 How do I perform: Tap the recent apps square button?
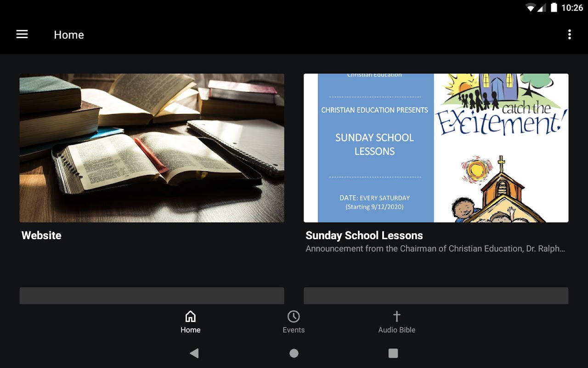point(393,353)
